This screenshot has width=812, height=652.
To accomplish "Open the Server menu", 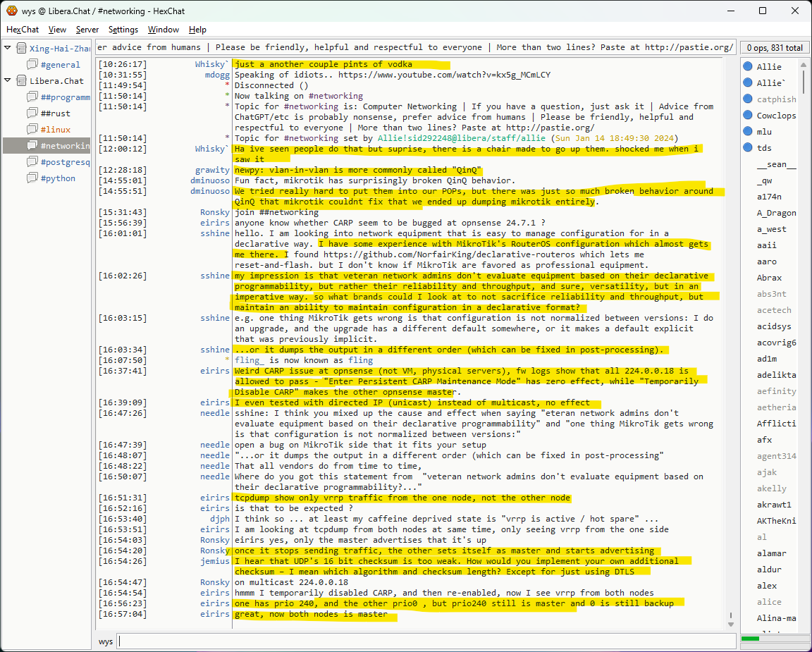I will (x=87, y=30).
